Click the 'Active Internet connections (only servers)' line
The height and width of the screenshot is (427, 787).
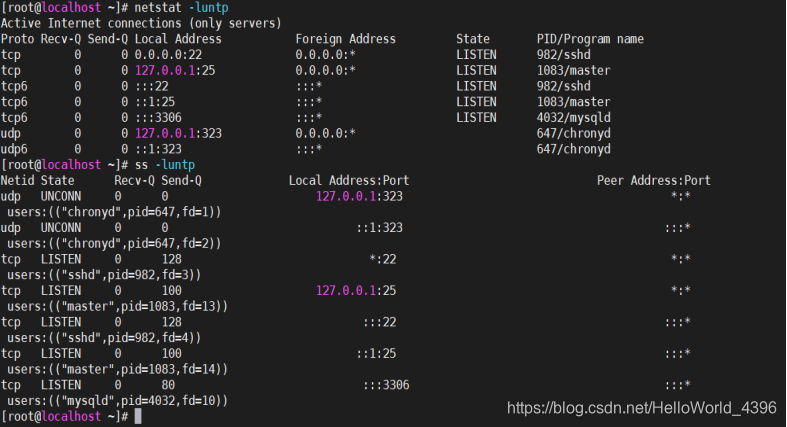(141, 23)
